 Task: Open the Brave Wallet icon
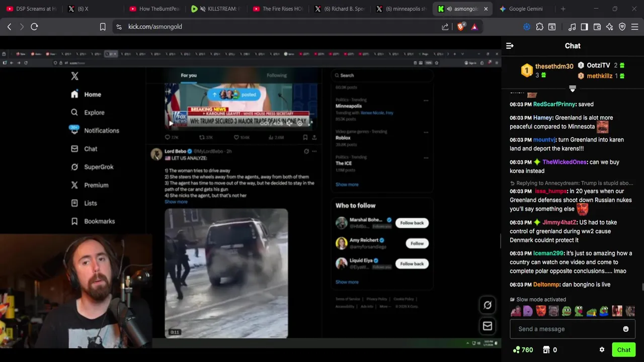pyautogui.click(x=597, y=27)
